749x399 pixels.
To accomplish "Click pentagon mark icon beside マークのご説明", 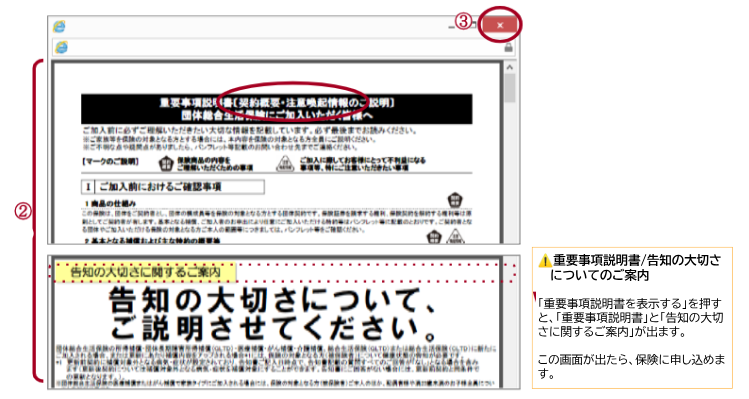I will [166, 163].
